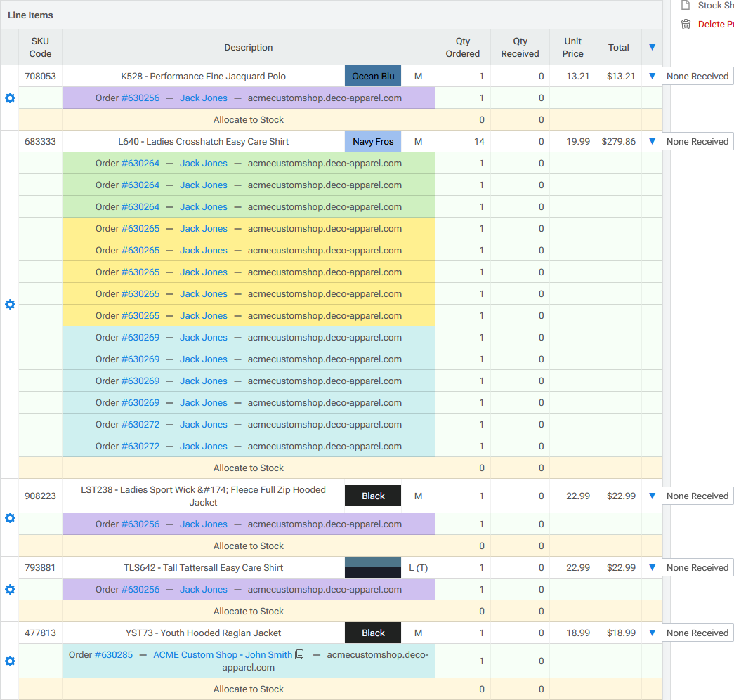This screenshot has width=734, height=700.
Task: Click the Total column header
Action: (x=619, y=47)
